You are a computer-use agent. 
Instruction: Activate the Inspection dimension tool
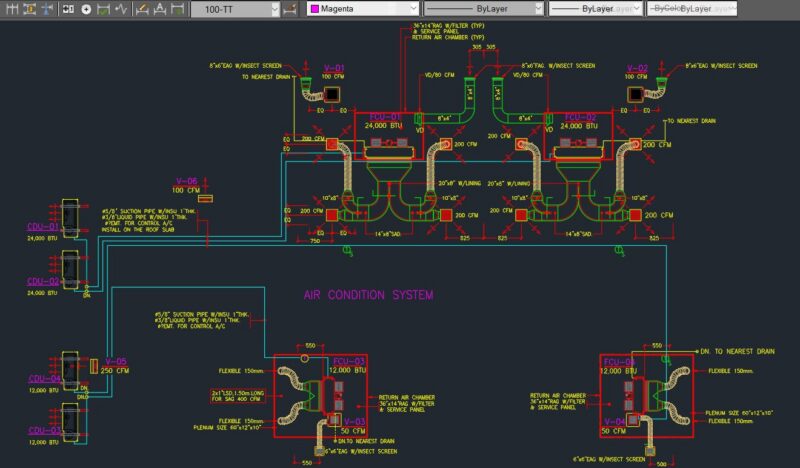[103, 9]
